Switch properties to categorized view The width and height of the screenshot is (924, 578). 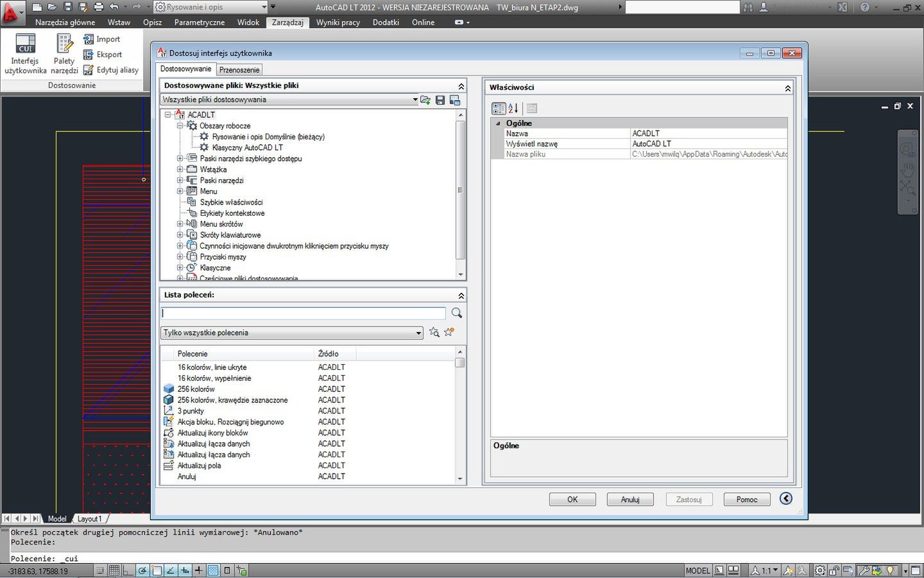(x=499, y=109)
